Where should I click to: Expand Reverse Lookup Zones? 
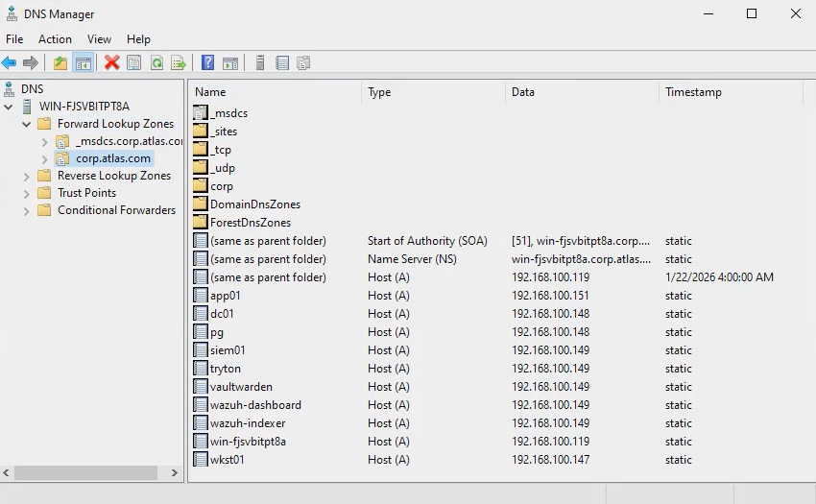[27, 177]
